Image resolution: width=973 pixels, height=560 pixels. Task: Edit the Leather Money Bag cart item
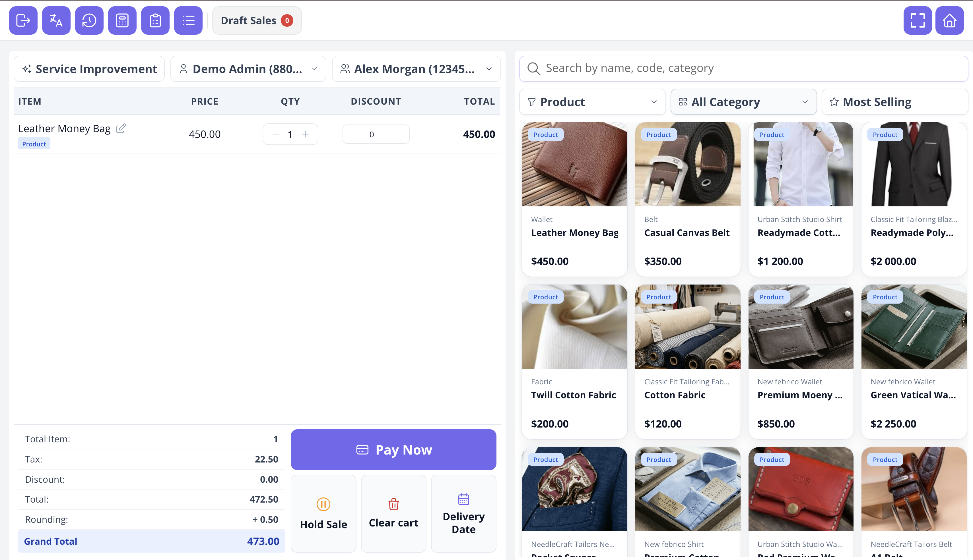point(121,128)
